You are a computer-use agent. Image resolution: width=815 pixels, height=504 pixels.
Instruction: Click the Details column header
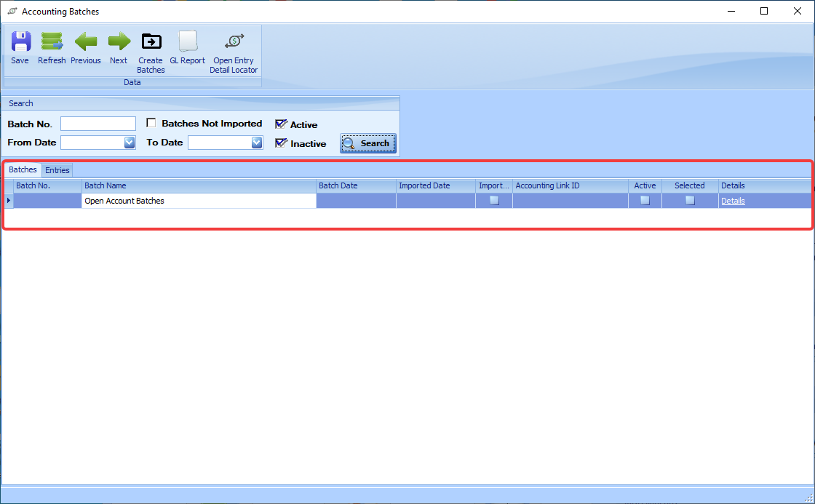(765, 186)
